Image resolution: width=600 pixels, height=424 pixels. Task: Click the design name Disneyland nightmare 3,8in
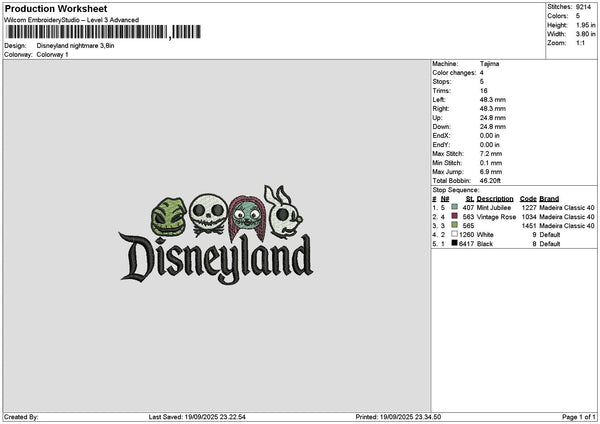click(x=75, y=46)
